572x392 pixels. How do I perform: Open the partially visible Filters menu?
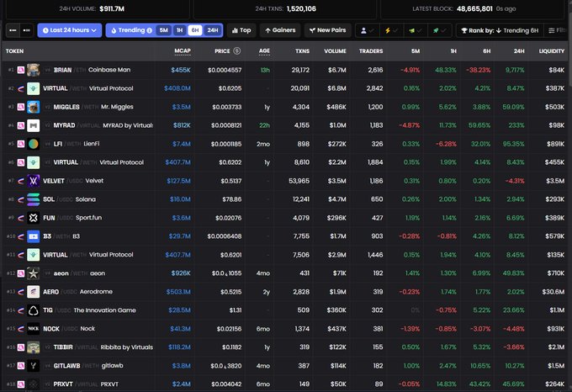[x=557, y=30]
